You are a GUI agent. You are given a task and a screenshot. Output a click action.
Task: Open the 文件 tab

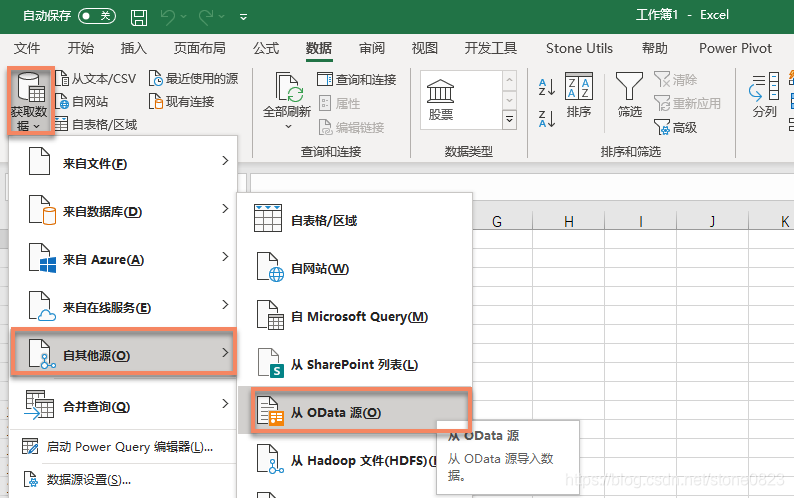[x=27, y=48]
